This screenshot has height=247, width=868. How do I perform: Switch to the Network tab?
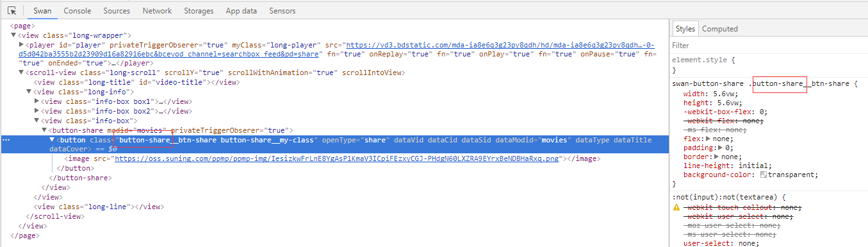[x=157, y=11]
